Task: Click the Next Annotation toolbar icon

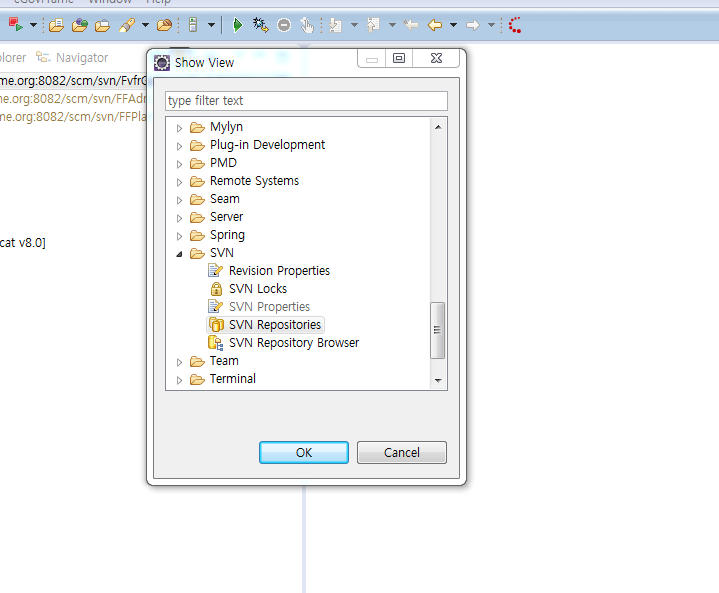Action: coord(336,25)
